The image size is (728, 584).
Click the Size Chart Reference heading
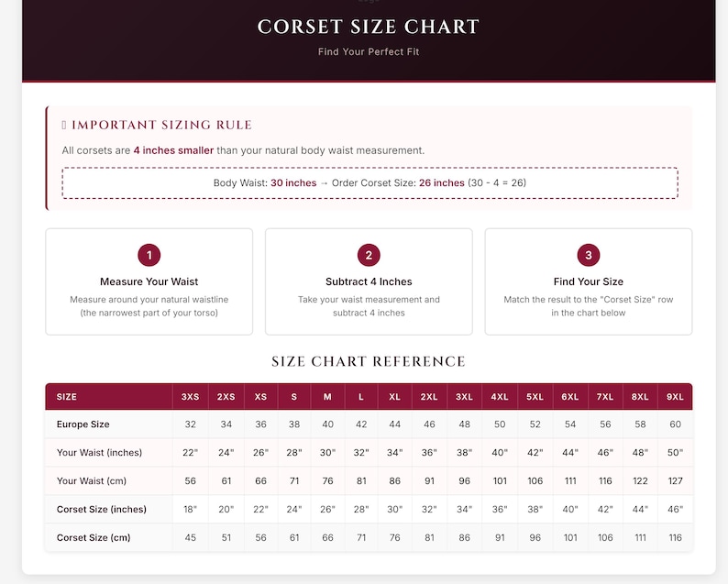point(369,361)
